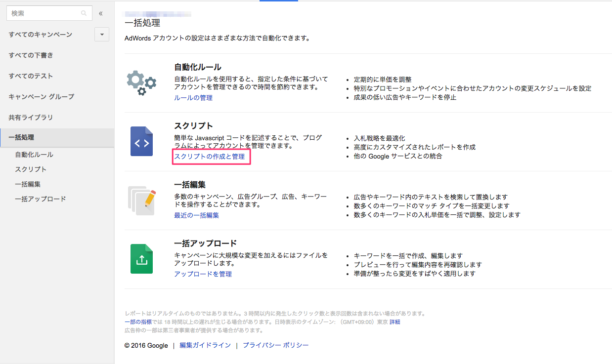Click the bullet text 定期的に単価を調整
612x364 pixels.
pos(383,80)
